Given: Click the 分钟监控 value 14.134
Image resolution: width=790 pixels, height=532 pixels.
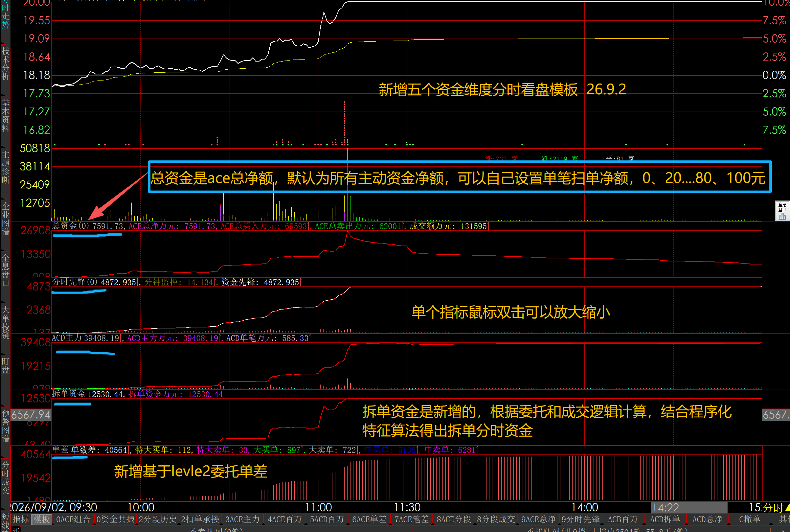Looking at the screenshot, I should [200, 282].
